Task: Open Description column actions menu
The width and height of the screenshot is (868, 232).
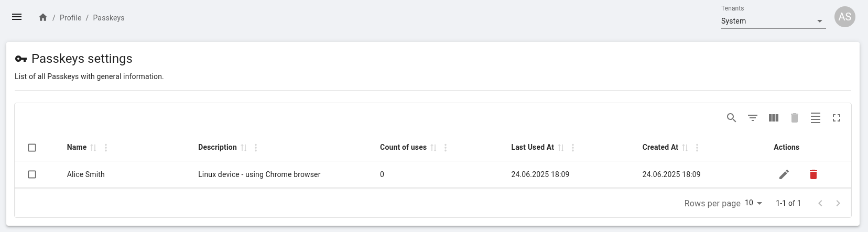Action: 256,148
